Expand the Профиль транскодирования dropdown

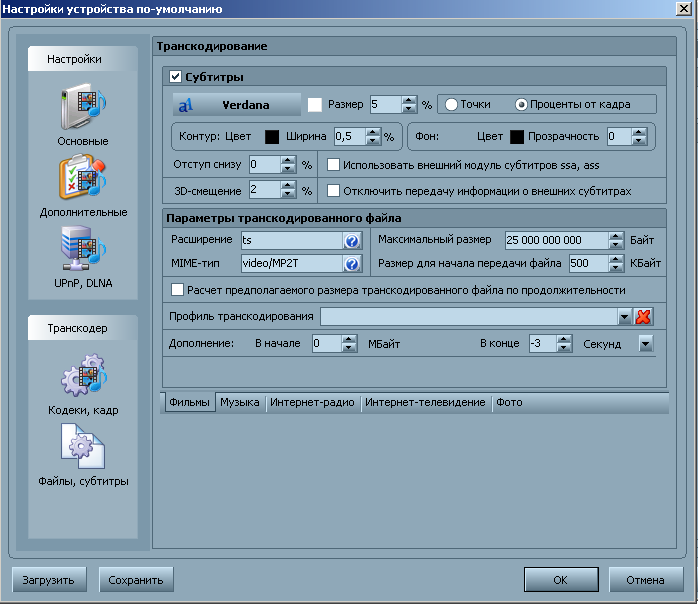click(x=624, y=316)
